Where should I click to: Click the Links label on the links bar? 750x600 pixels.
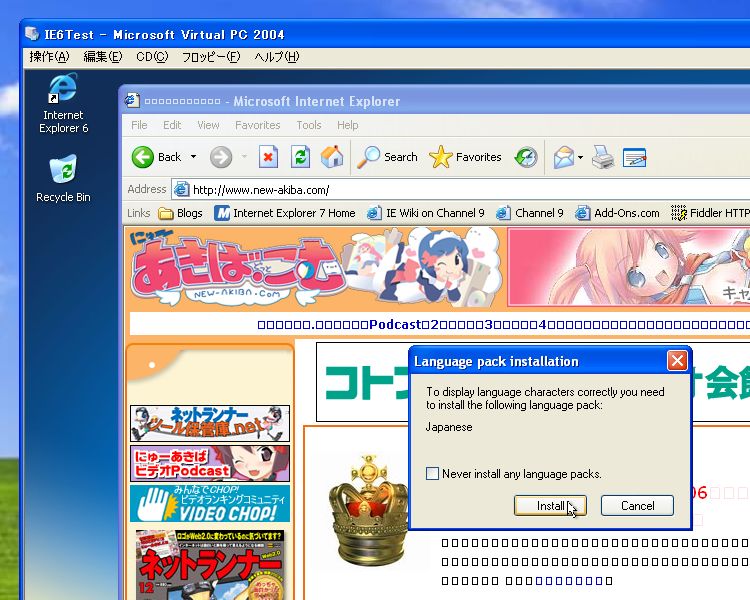coord(139,213)
